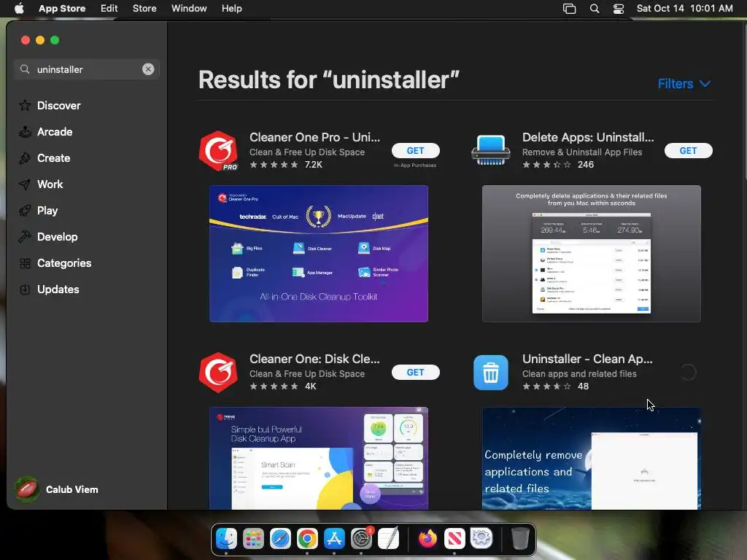747x560 pixels.
Task: Launch Google Chrome from the Dock
Action: [307, 539]
